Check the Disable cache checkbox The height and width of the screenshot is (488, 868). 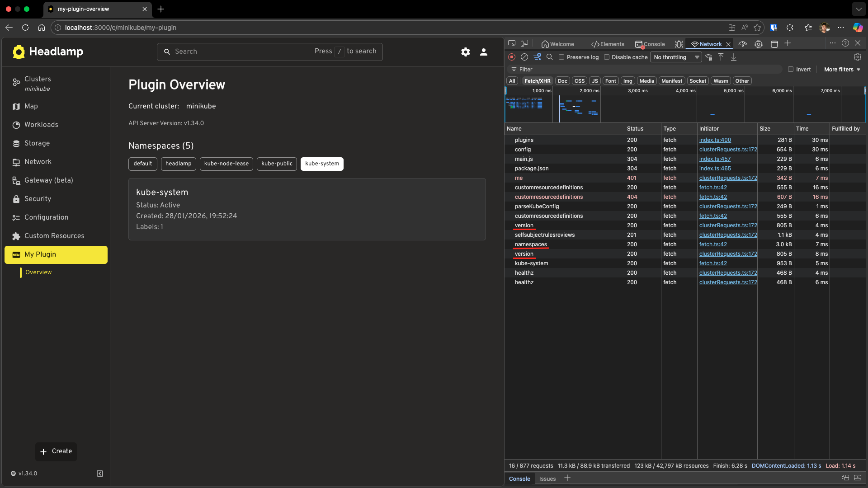click(x=607, y=57)
